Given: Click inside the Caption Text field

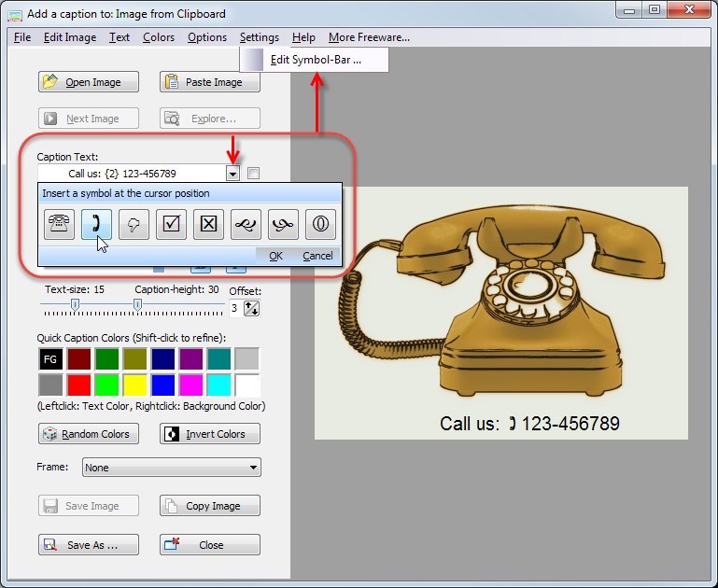Looking at the screenshot, I should [x=131, y=174].
